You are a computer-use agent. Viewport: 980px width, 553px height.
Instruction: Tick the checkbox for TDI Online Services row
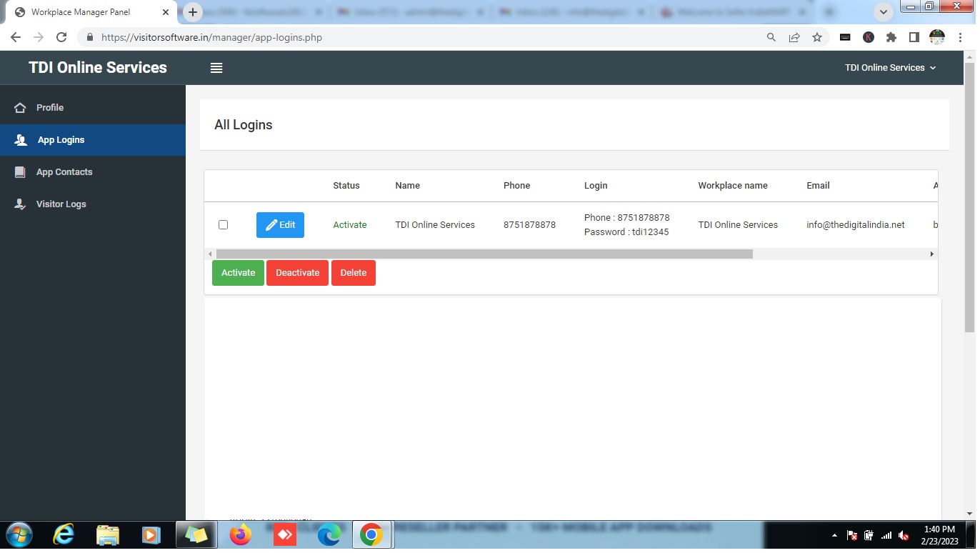(x=223, y=225)
